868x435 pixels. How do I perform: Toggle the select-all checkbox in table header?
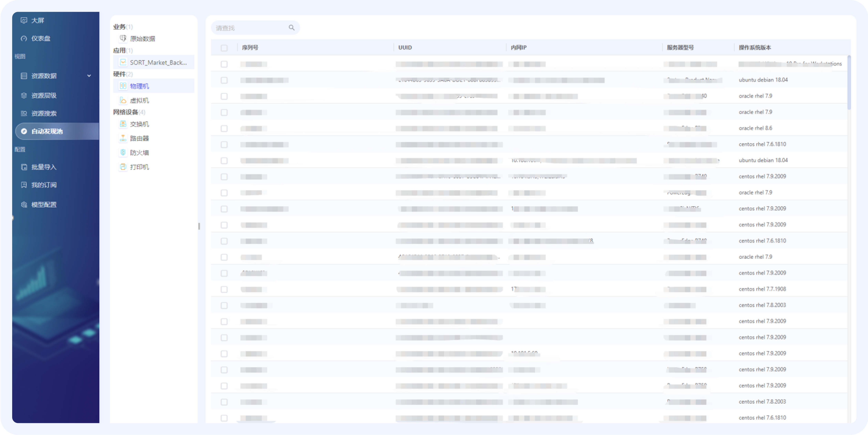224,48
